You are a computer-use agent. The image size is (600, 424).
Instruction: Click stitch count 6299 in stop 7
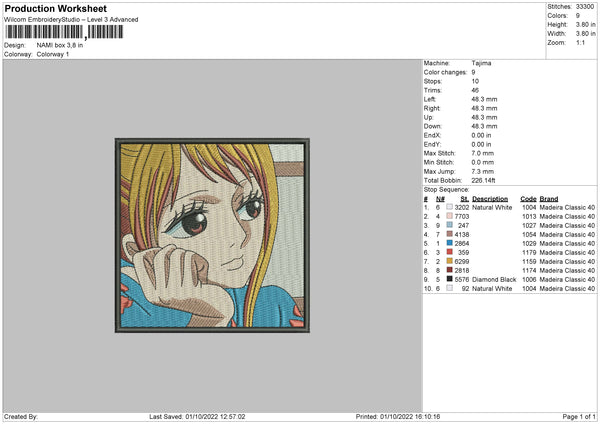[x=462, y=261]
